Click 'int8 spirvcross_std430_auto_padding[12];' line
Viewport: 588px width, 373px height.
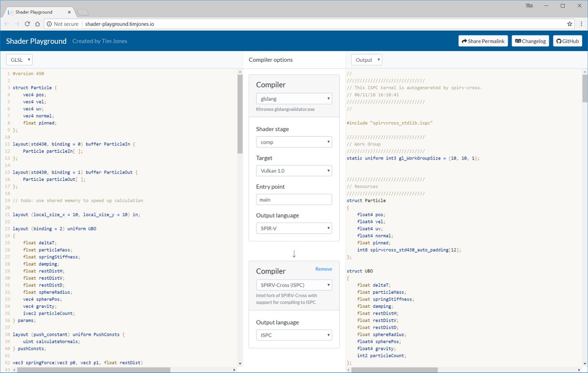pos(409,250)
